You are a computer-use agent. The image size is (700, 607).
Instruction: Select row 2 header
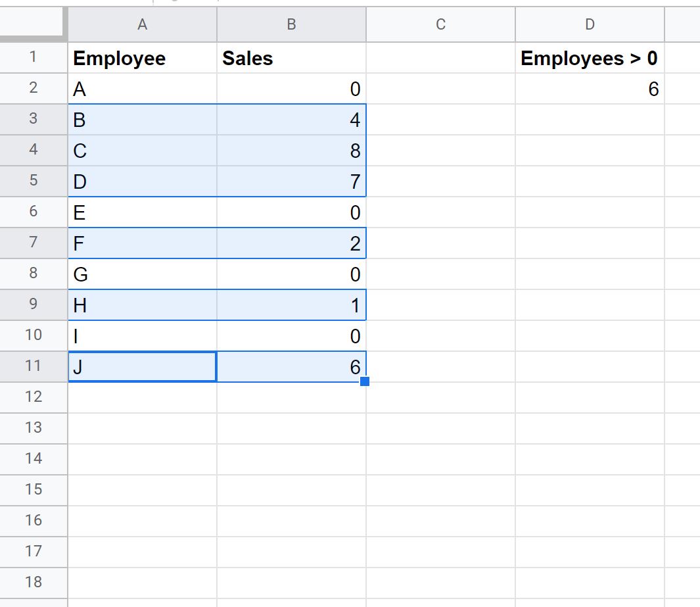pyautogui.click(x=34, y=88)
